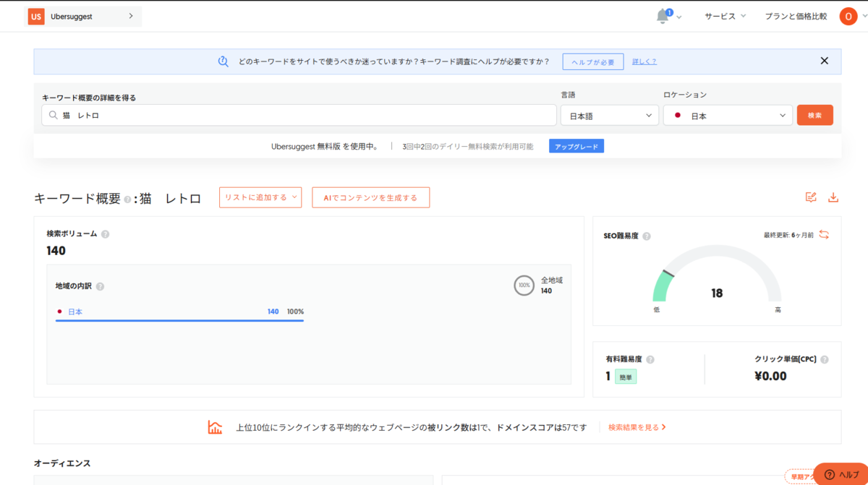Screen dimensions: 868x485
Task: Open the ロケーション 日本 dropdown
Action: 728,116
